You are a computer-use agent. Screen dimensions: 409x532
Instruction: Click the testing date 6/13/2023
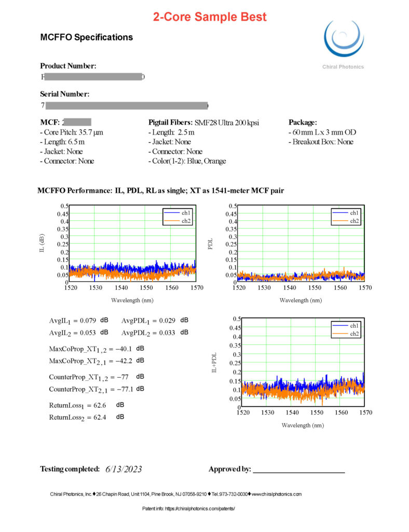[x=124, y=469]
